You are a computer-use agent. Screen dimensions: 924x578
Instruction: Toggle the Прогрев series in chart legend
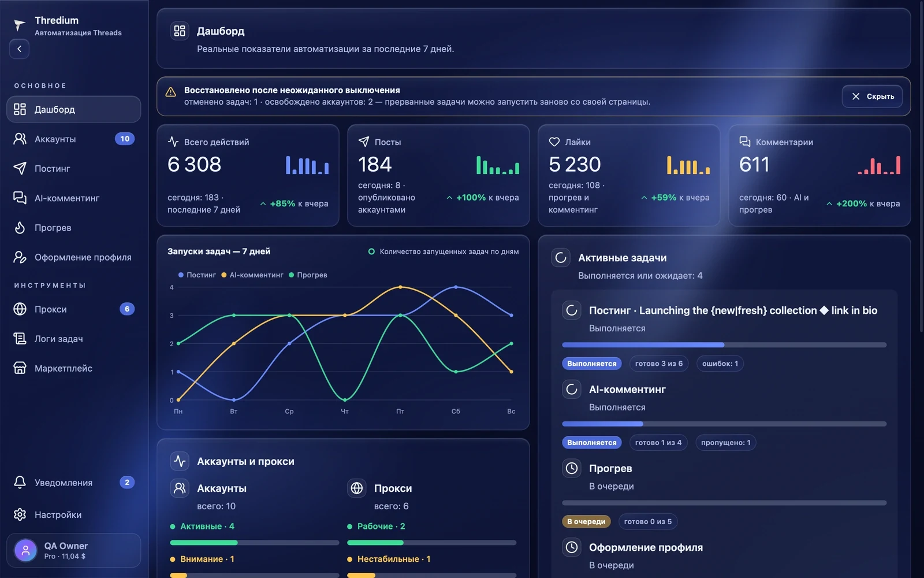[x=308, y=275]
